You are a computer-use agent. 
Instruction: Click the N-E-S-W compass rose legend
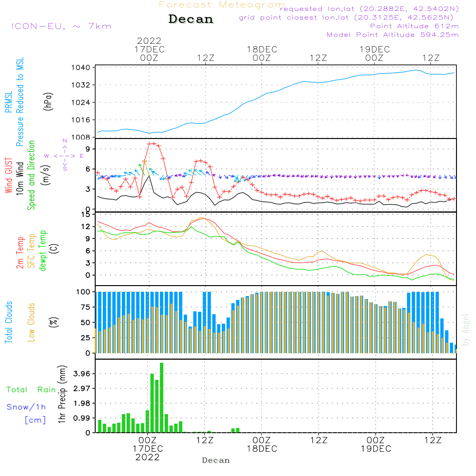pyautogui.click(x=64, y=155)
